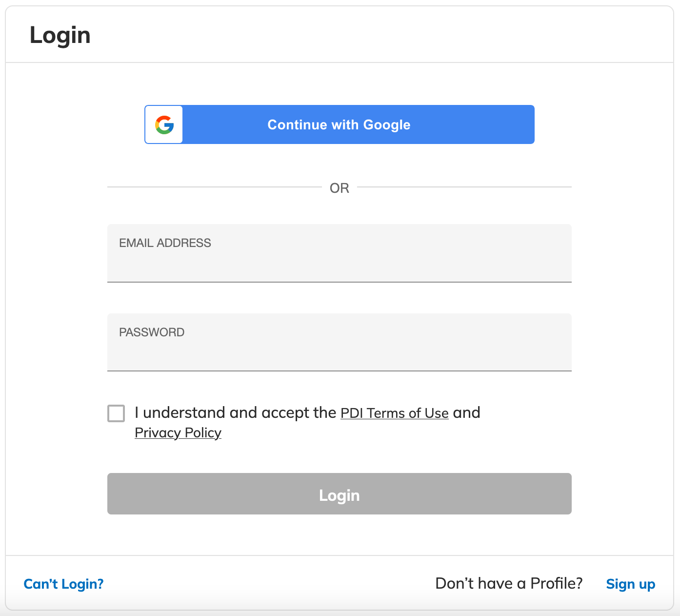Viewport: 680px width, 616px height.
Task: Click the Can't Login? link
Action: click(63, 584)
